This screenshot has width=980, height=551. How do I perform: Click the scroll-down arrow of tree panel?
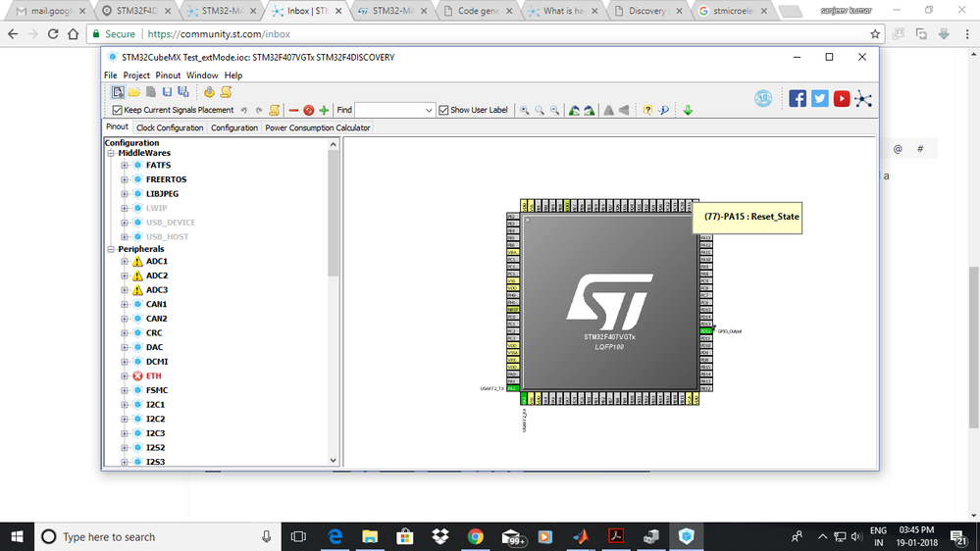click(x=334, y=461)
